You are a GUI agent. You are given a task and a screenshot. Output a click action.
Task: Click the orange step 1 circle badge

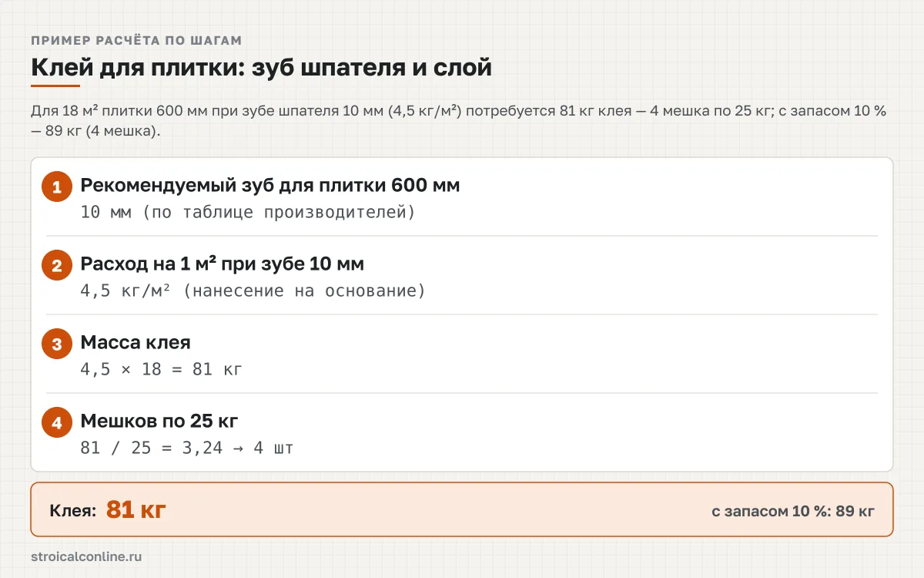pyautogui.click(x=57, y=187)
